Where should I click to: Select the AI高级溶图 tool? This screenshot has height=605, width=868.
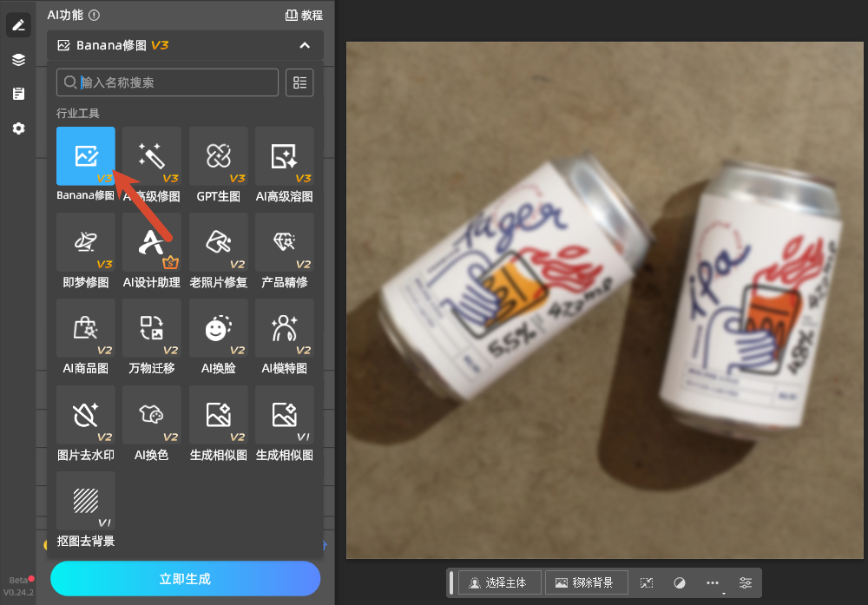(285, 155)
